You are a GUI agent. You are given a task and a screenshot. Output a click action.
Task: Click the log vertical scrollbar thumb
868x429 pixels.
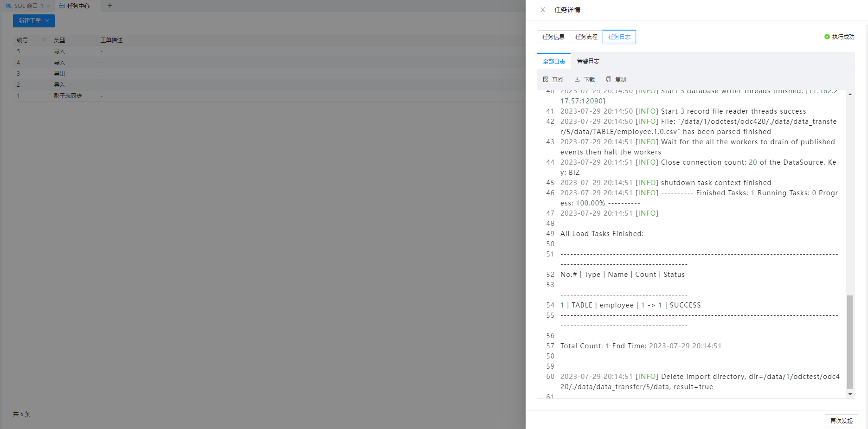click(x=850, y=342)
